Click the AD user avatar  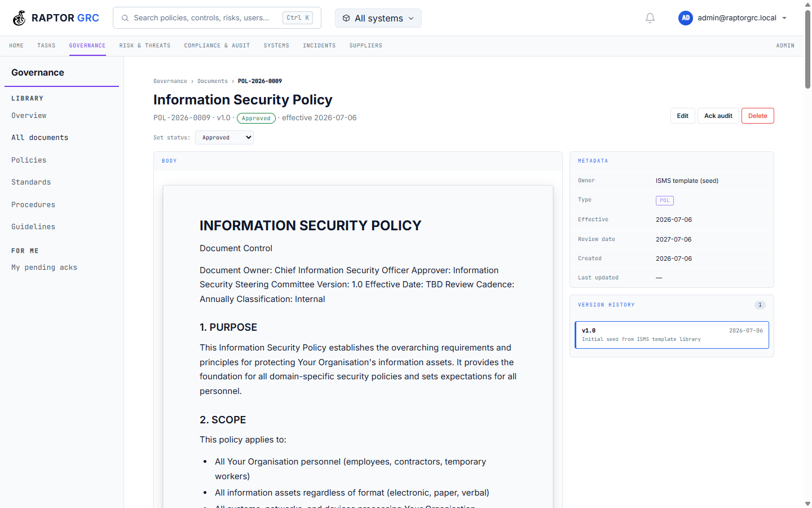[x=686, y=18]
